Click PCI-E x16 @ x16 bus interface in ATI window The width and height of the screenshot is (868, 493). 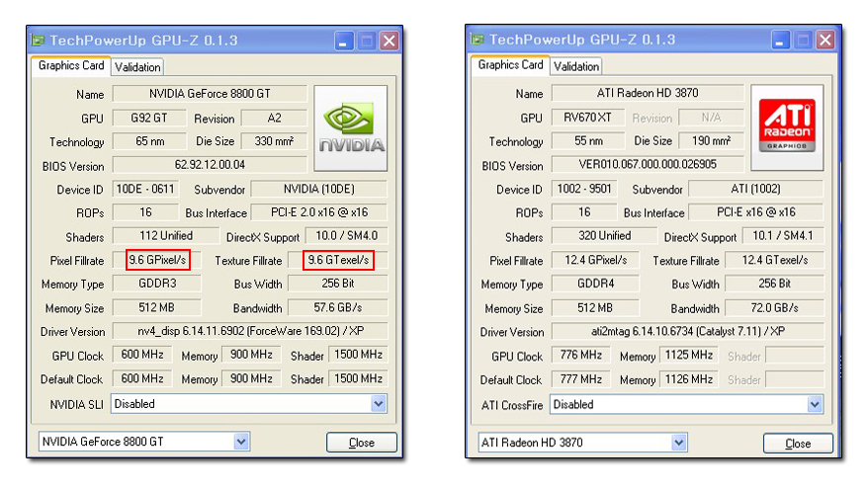tap(755, 211)
